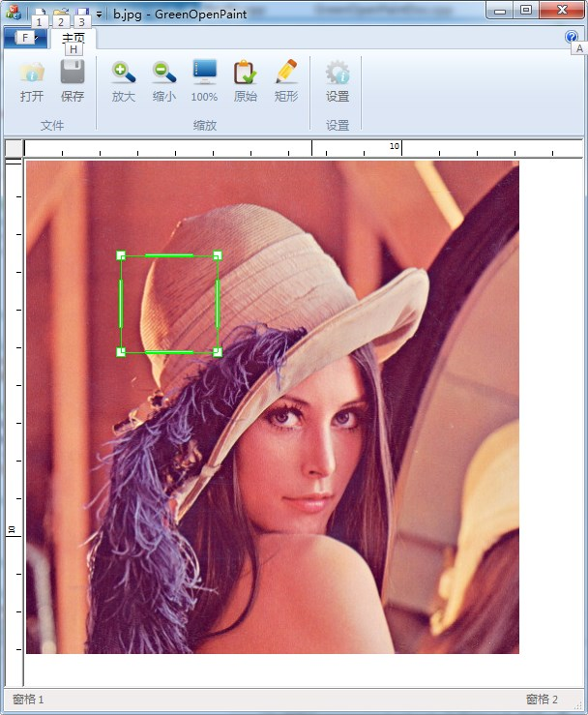Click the open folder quick access icon
Image resolution: width=588 pixels, height=715 pixels.
pos(61,13)
